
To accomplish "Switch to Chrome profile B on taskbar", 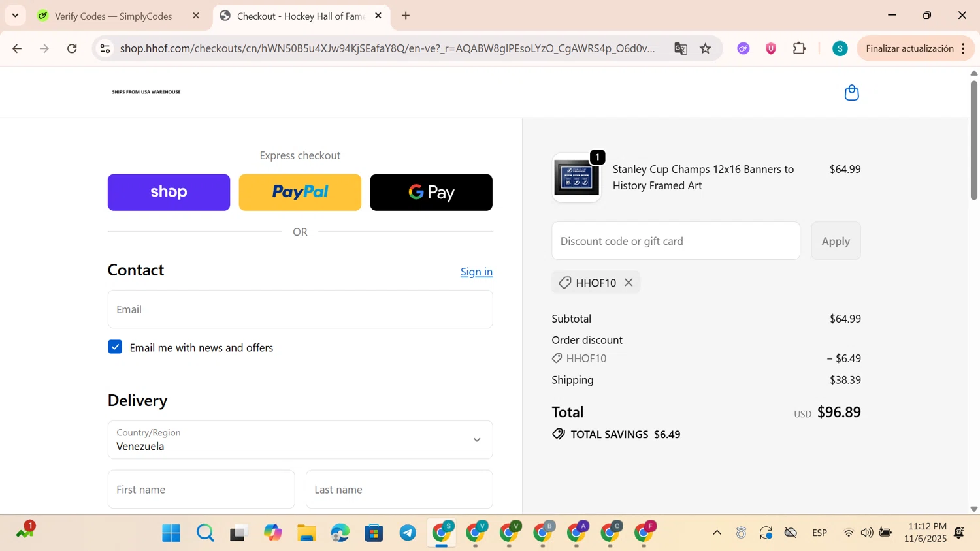I will [543, 533].
